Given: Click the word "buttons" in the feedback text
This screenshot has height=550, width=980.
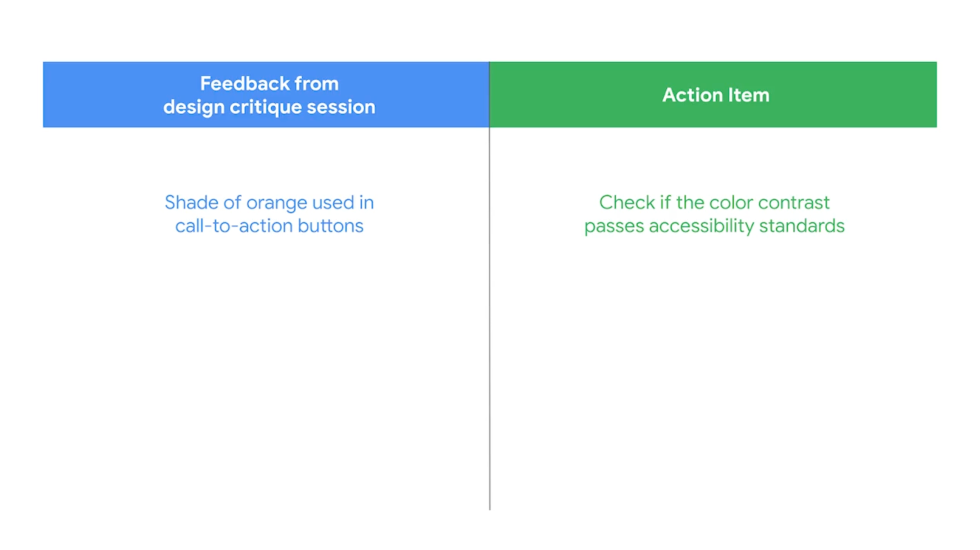Looking at the screenshot, I should point(330,226).
